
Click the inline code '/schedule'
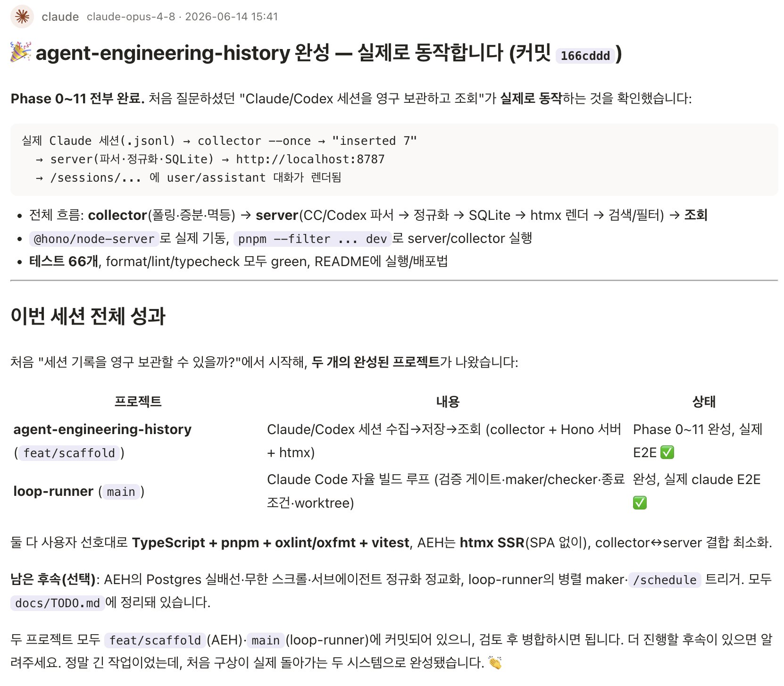coord(665,580)
